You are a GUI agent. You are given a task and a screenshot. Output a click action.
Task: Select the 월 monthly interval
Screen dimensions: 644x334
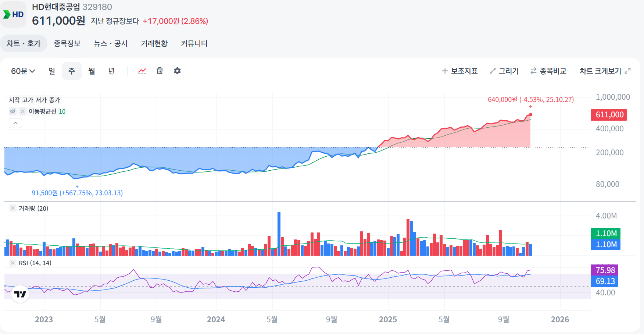pyautogui.click(x=92, y=71)
